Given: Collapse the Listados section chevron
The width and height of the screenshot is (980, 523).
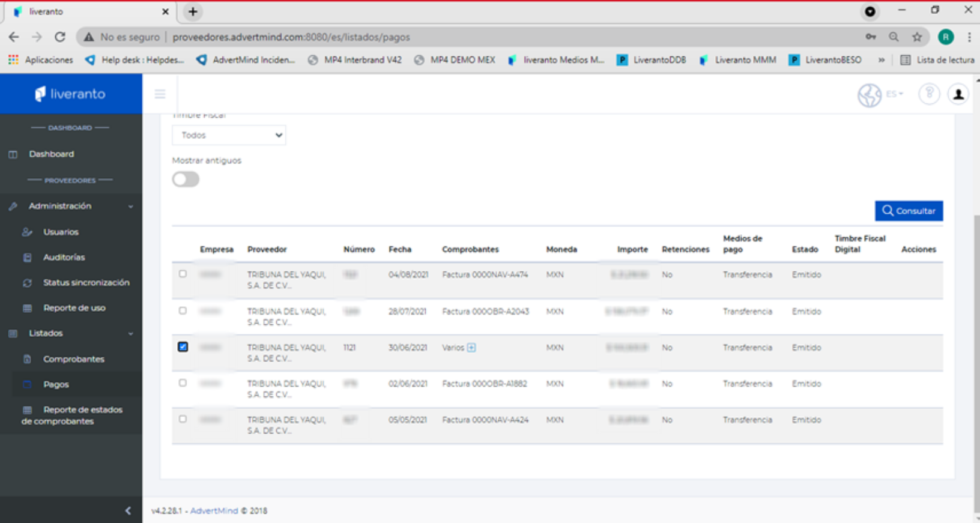Looking at the screenshot, I should point(131,334).
